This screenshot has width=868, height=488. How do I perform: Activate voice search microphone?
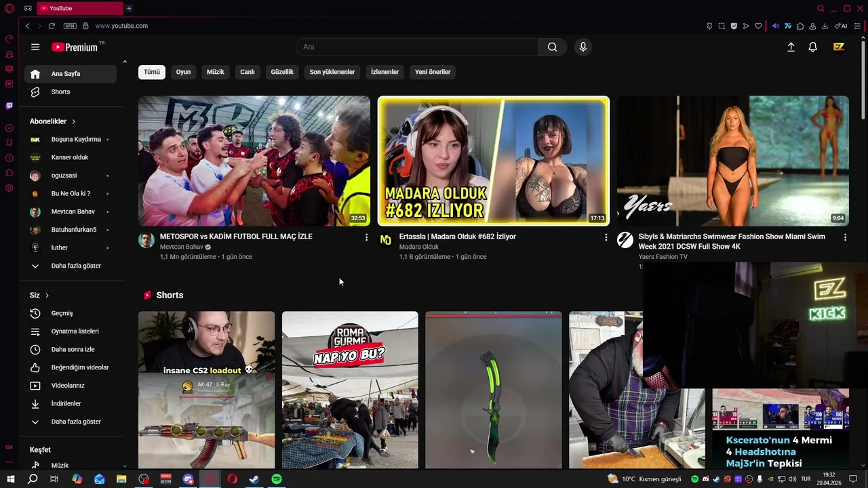coord(583,47)
